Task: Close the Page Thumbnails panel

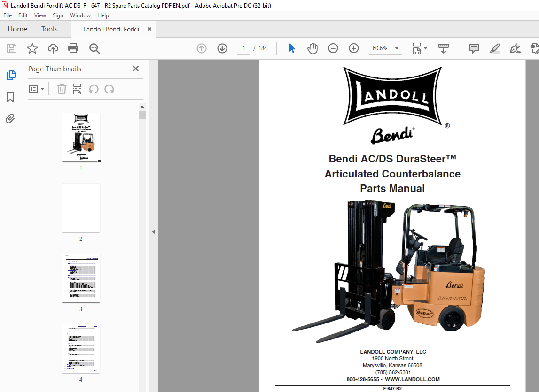Action: 136,69
